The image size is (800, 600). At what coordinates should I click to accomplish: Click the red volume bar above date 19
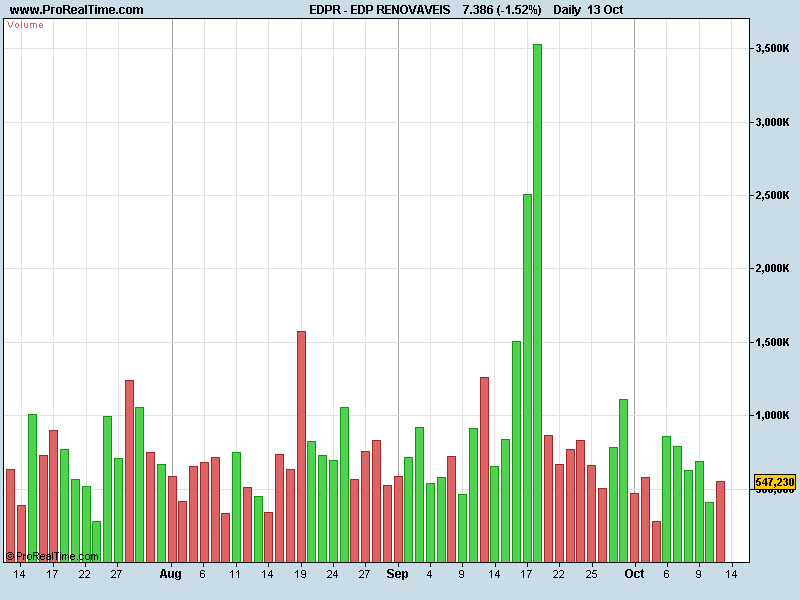(x=301, y=446)
